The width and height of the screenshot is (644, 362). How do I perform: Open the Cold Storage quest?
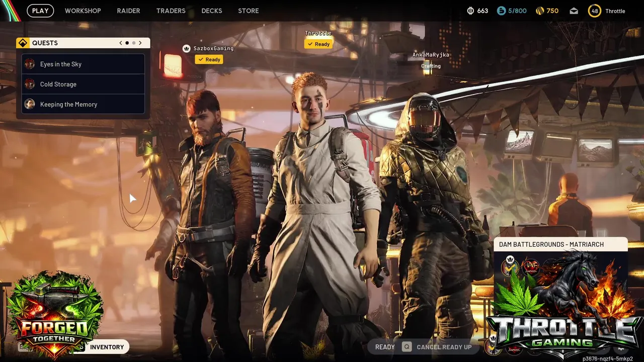pos(84,84)
